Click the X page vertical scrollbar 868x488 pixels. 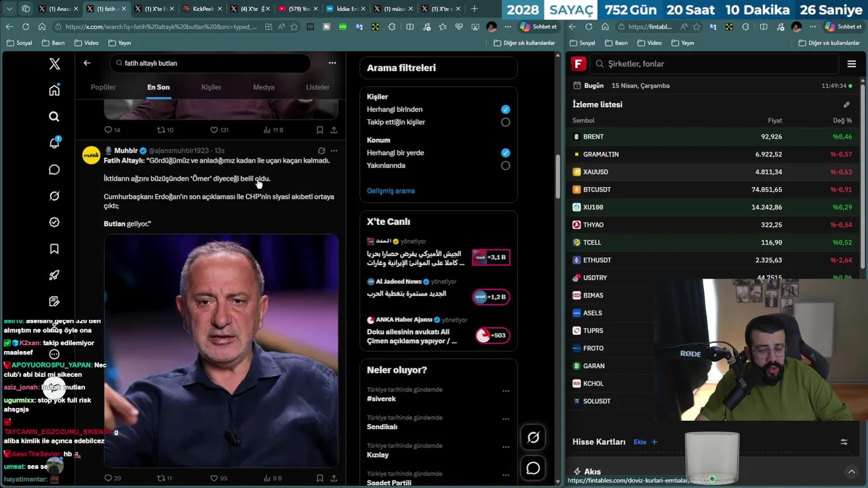557,176
